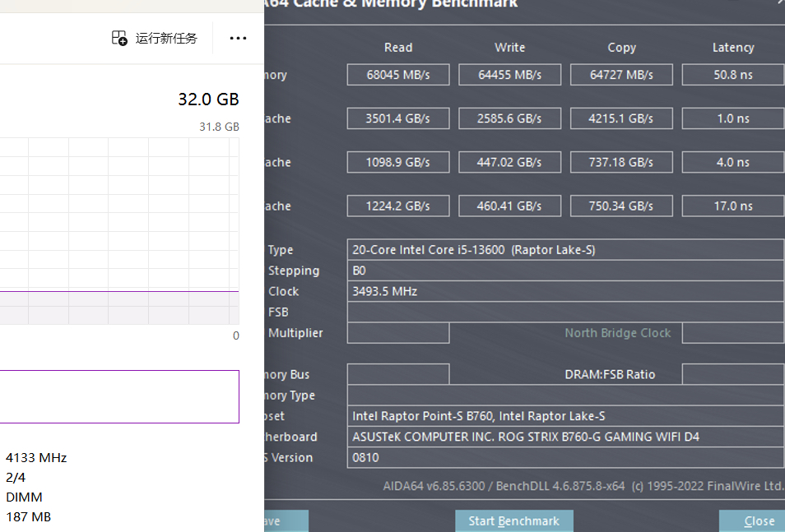Click the CPU Clock 3493.5 MHz field
Image resolution: width=785 pixels, height=532 pixels.
tap(564, 291)
